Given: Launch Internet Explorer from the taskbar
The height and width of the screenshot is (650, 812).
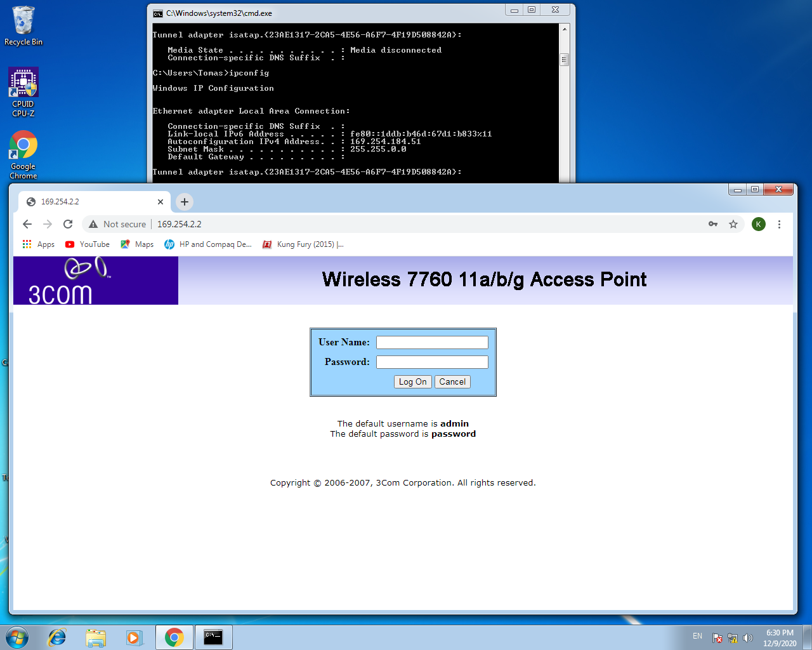Looking at the screenshot, I should (57, 637).
